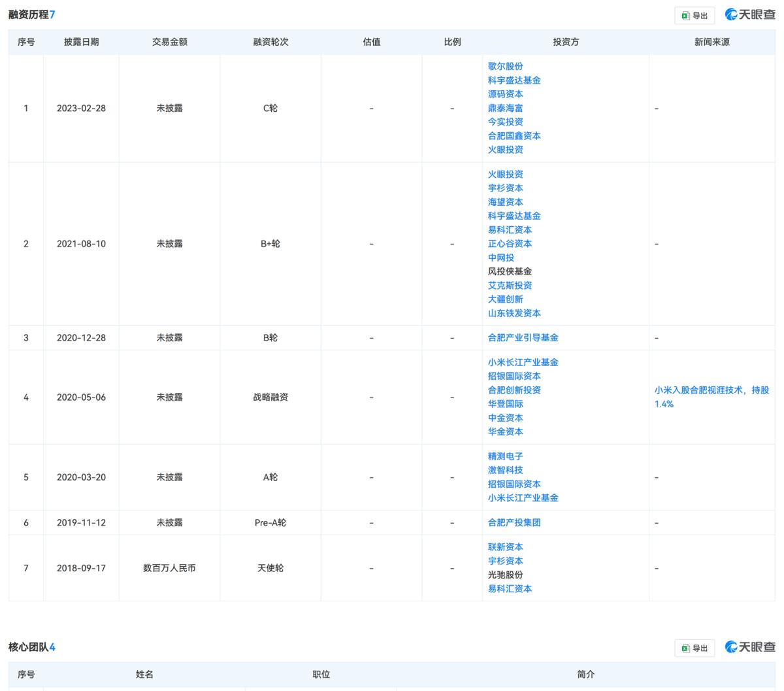Open investor 华登国际

click(505, 404)
